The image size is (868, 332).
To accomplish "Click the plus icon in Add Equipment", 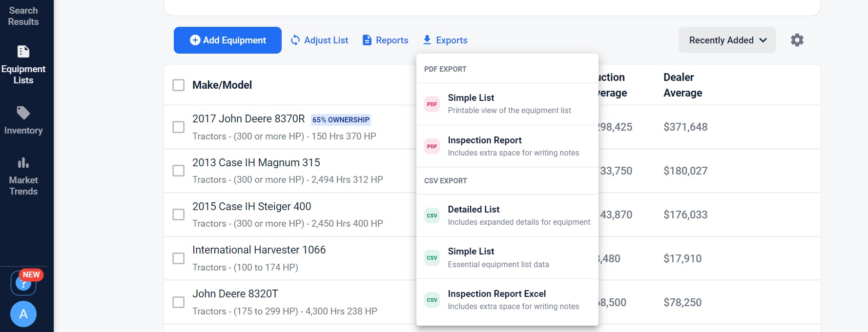I will click(x=195, y=40).
